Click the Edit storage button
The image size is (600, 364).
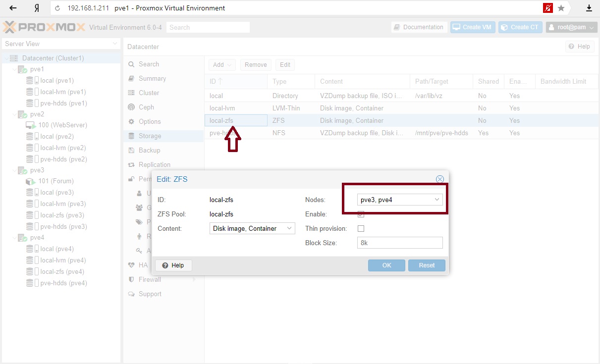285,64
